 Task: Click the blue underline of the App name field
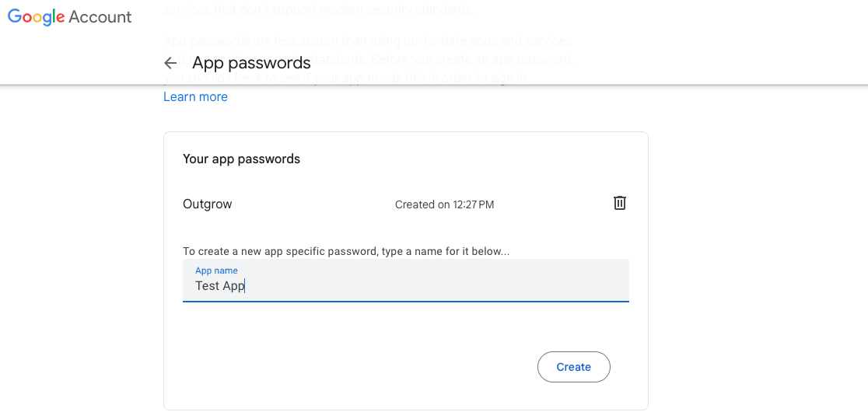(405, 301)
